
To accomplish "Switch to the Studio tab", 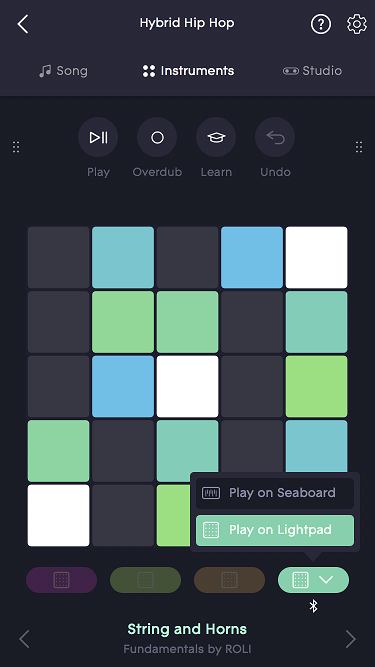I will tap(312, 71).
